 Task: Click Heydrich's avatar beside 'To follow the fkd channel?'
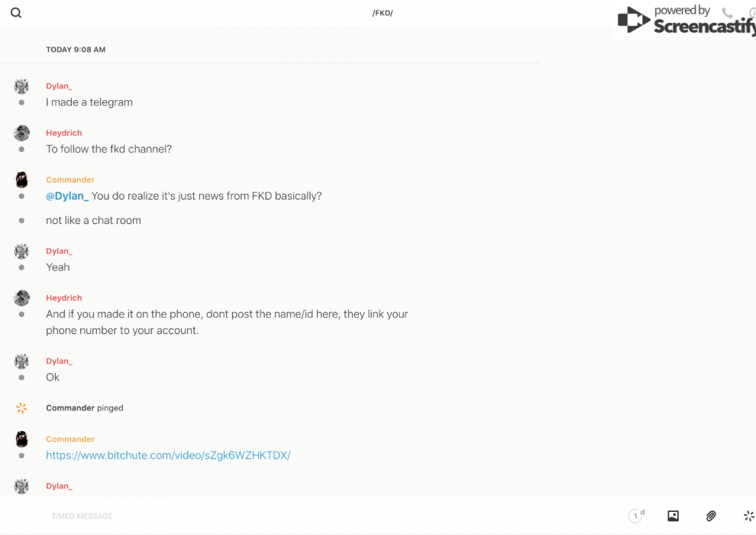coord(21,133)
